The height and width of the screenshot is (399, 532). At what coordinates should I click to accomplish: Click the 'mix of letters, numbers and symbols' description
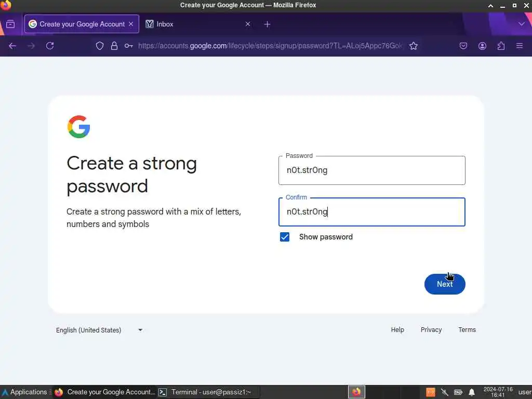coord(154,218)
